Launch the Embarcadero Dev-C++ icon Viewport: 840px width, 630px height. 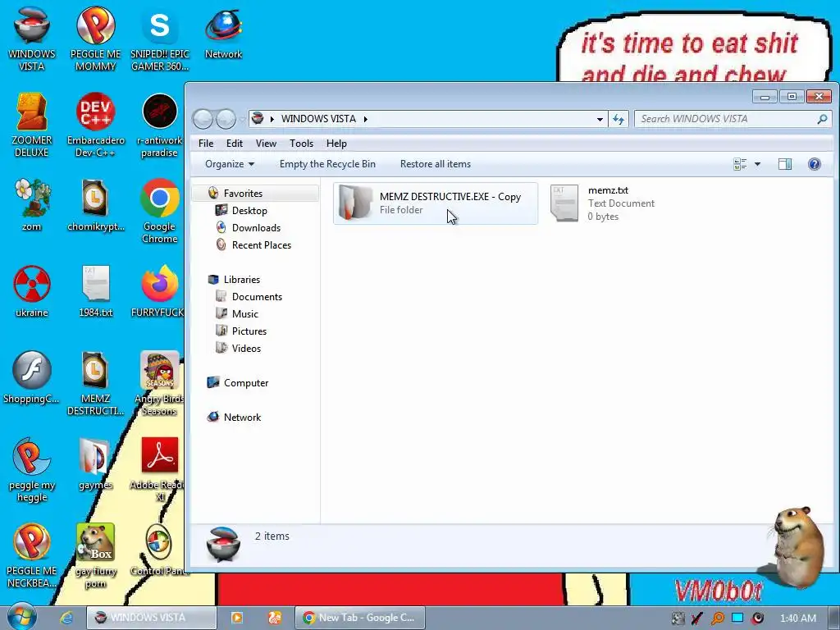click(x=95, y=125)
